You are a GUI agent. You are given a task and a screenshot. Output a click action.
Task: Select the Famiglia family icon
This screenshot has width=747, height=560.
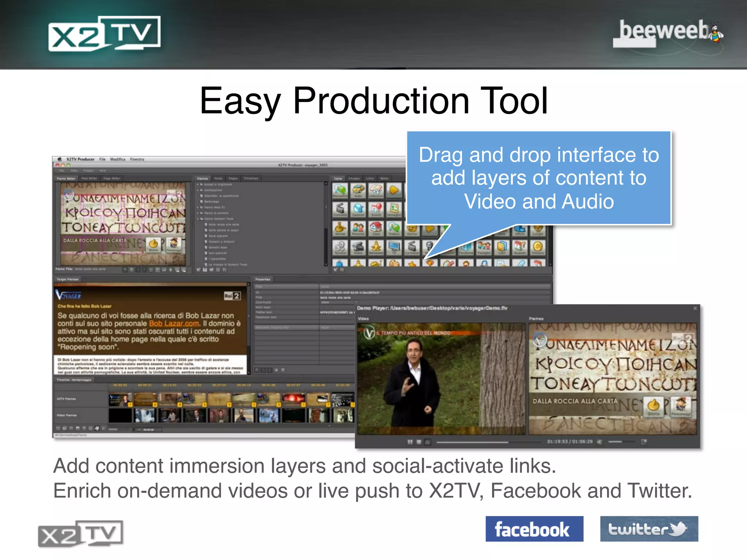(x=484, y=247)
